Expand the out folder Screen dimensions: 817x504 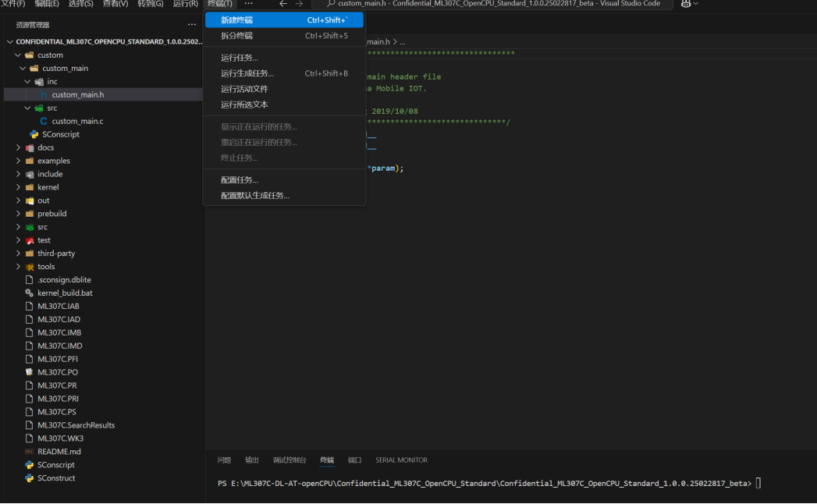[x=18, y=201]
